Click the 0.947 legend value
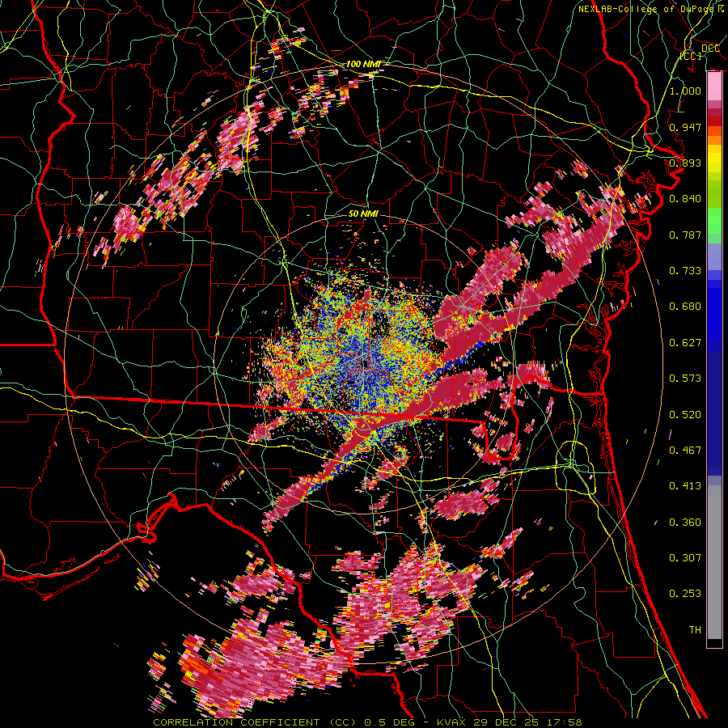Image resolution: width=728 pixels, height=728 pixels. click(685, 127)
